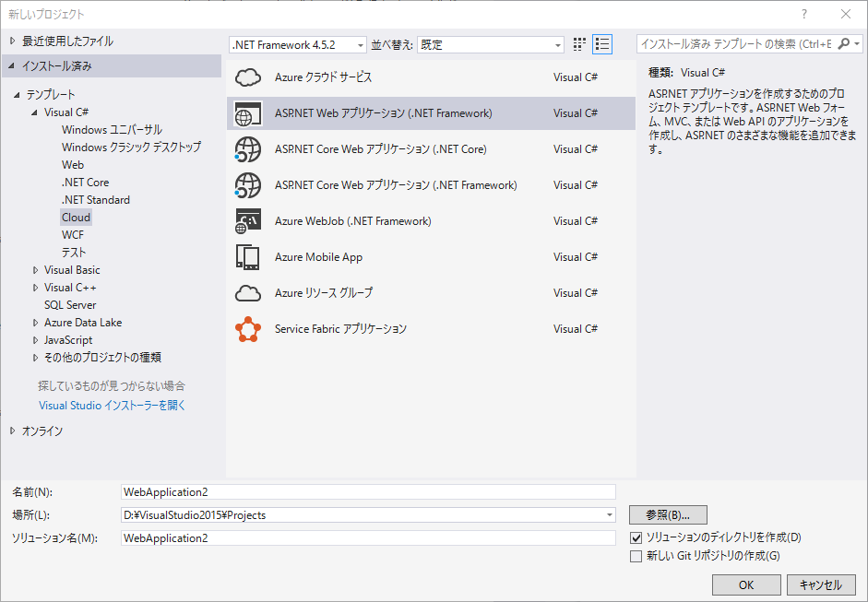Click the ASP.NET Web アプリケーション (.NET Framework) icon
868x602 pixels.
[x=247, y=113]
